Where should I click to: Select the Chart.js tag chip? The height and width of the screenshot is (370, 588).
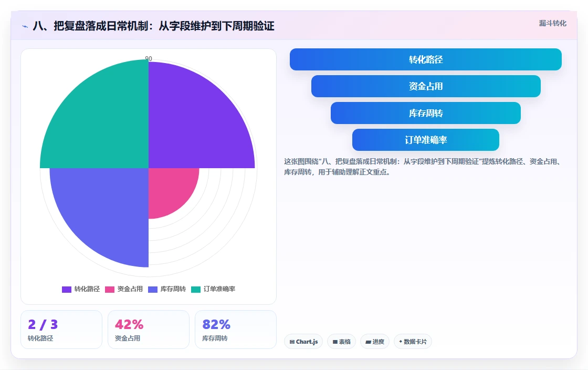[303, 342]
